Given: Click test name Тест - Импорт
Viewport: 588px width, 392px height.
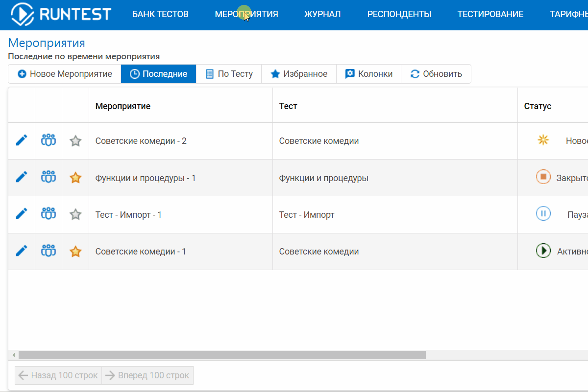Looking at the screenshot, I should tap(307, 214).
